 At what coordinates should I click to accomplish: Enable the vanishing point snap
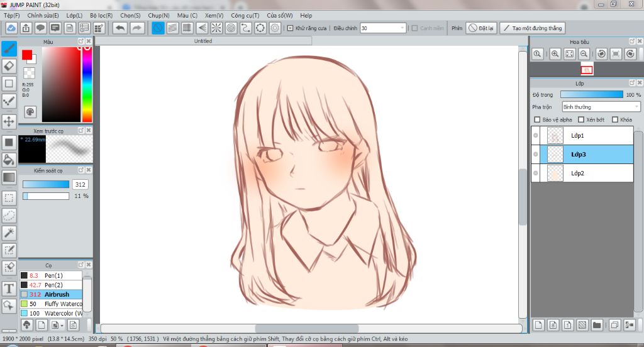coord(202,28)
